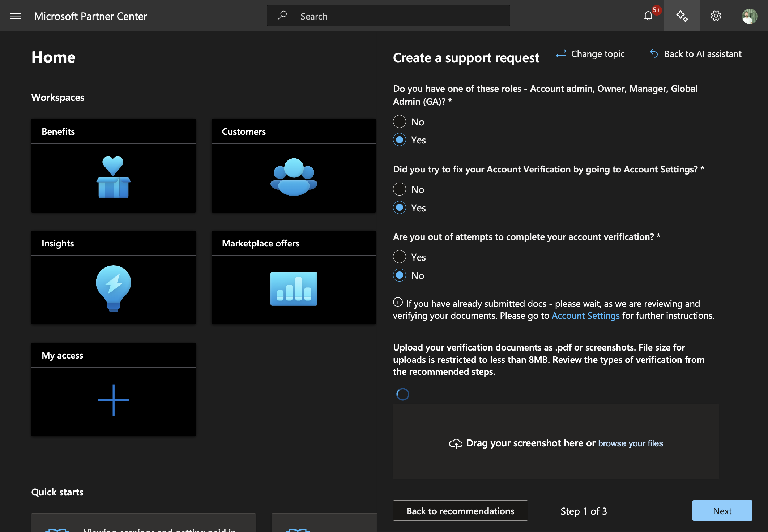Screen dimensions: 768x532
Task: Select No for the admin roles question
Action: (400, 121)
